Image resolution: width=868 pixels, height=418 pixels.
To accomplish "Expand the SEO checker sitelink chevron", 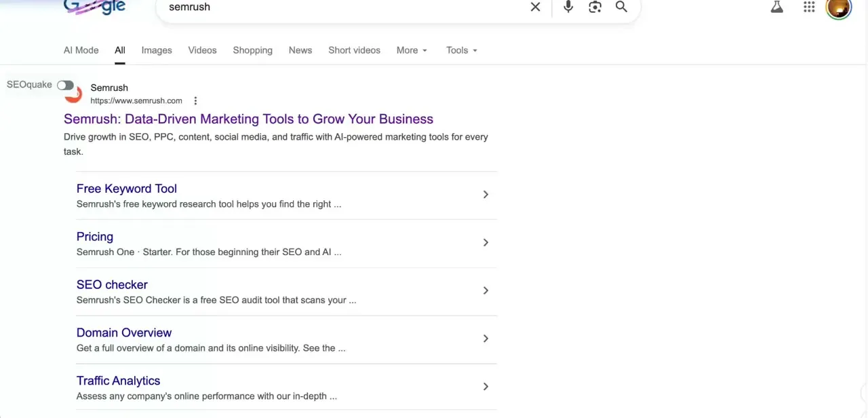I will click(486, 290).
